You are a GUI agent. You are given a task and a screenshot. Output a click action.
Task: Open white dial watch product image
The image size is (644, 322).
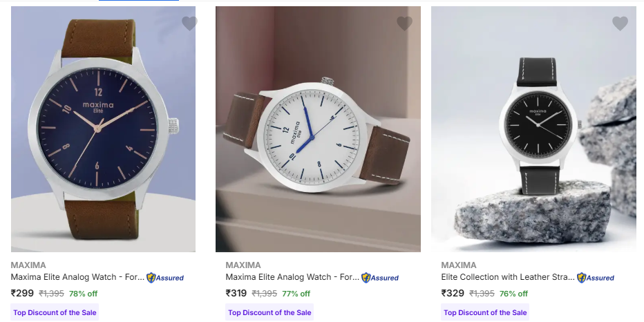point(318,129)
